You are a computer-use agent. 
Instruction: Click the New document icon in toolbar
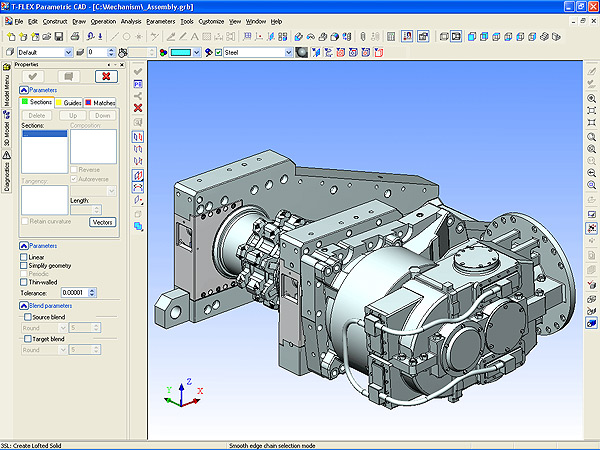(9, 37)
